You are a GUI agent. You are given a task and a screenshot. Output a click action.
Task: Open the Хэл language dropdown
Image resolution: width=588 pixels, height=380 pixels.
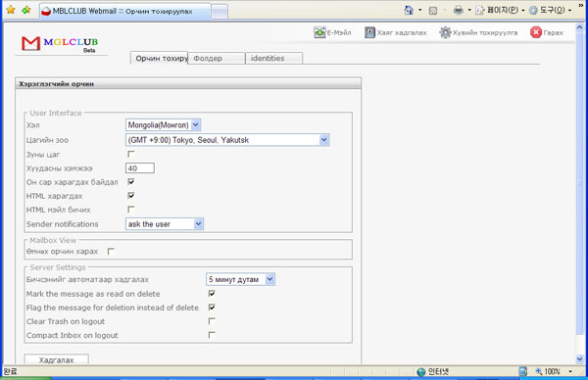coord(164,124)
